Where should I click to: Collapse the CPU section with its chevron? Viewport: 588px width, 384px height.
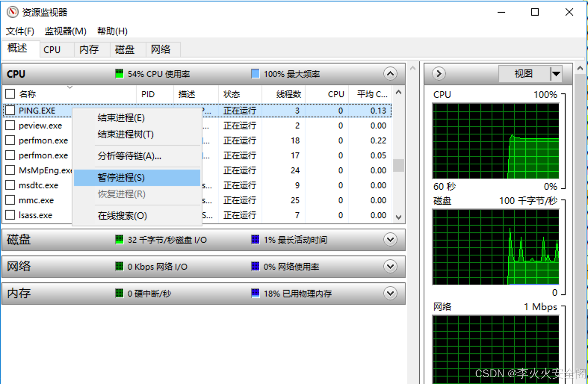click(390, 74)
